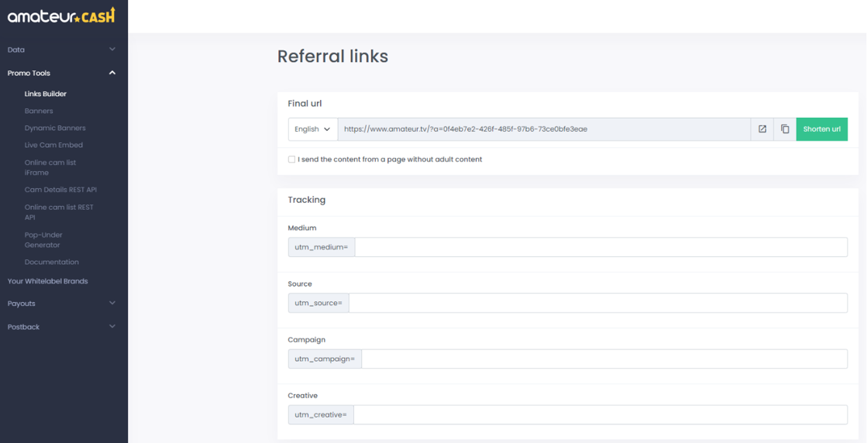The height and width of the screenshot is (443, 868).
Task: Open Documentation in the sidebar
Action: [51, 262]
